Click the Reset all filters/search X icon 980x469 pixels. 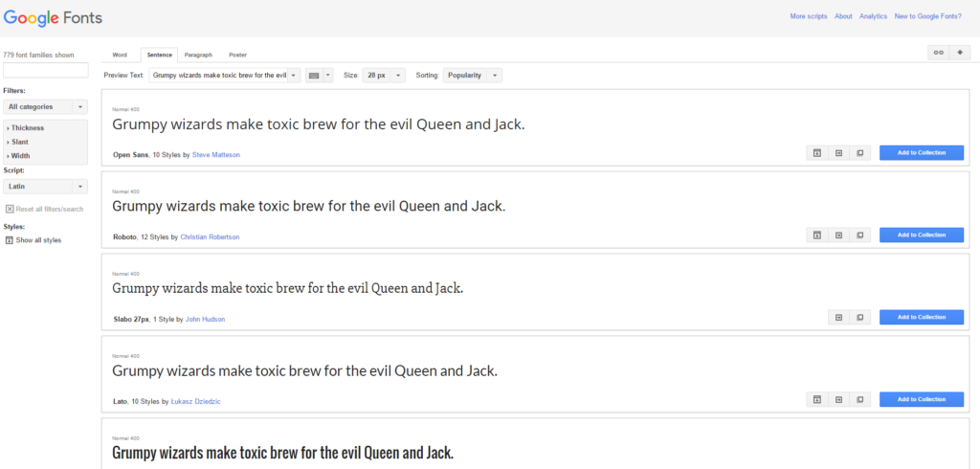click(x=10, y=209)
